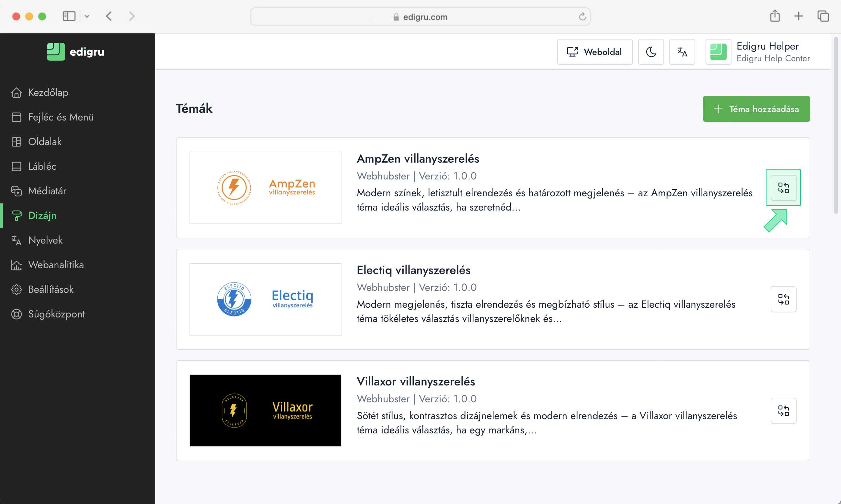The image size is (841, 504).
Task: Reload the page via refresh icon
Action: [582, 17]
